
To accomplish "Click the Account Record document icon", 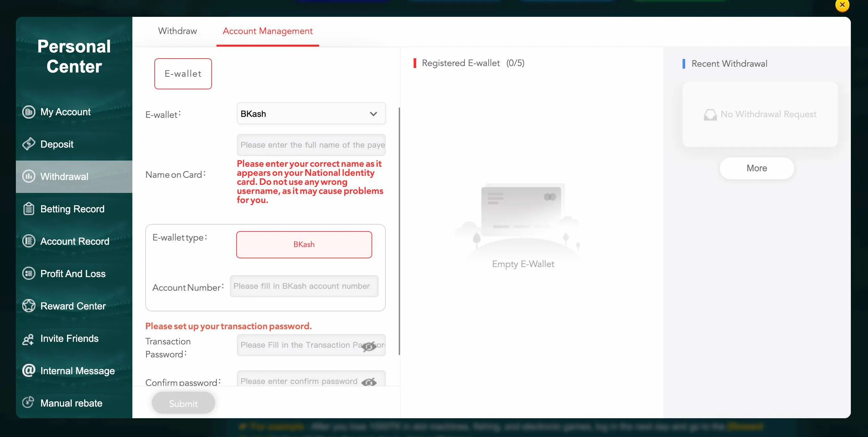I will point(28,241).
